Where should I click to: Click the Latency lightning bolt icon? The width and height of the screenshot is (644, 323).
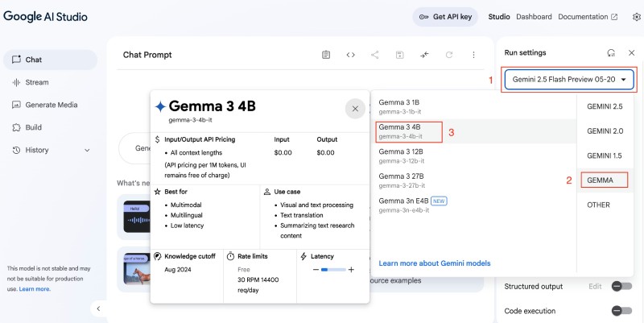(x=303, y=256)
